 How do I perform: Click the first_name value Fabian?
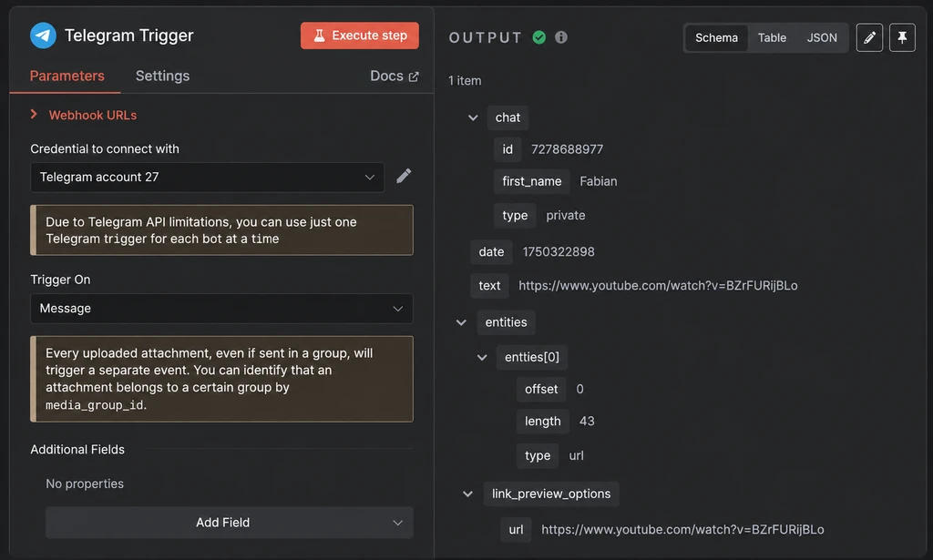(x=598, y=181)
